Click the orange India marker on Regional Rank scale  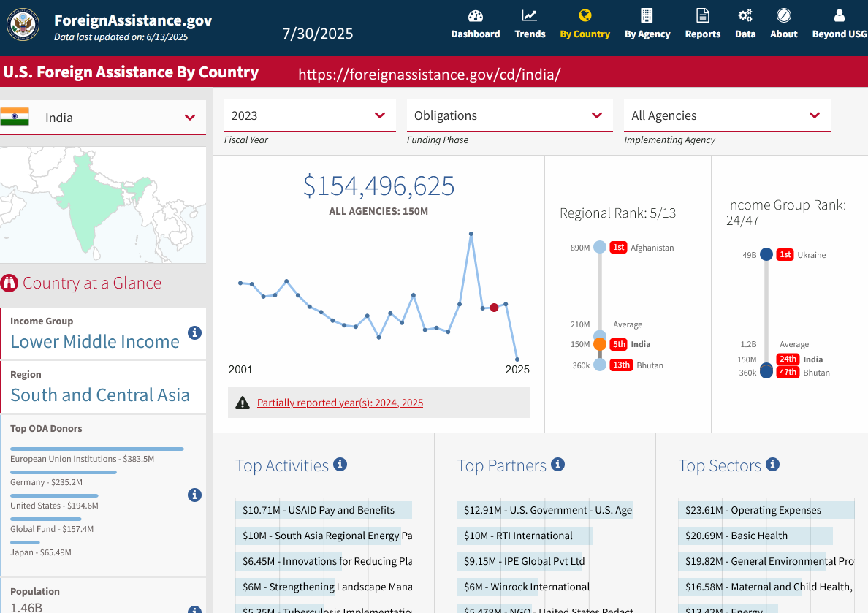coord(600,344)
